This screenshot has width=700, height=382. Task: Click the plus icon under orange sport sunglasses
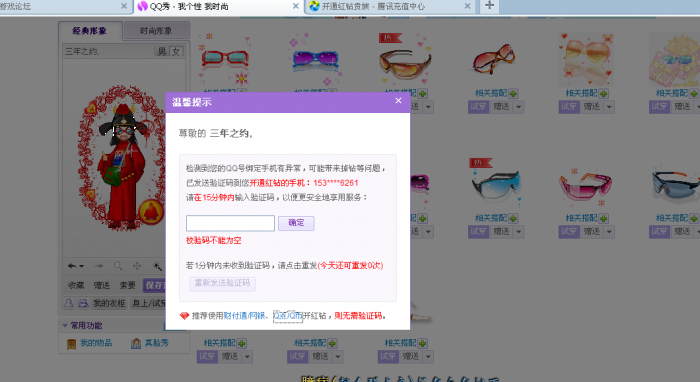coord(422,93)
